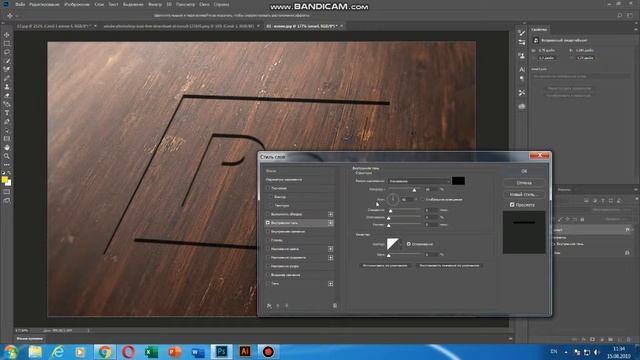Open the Libraries cloud panel icon
Screen dimensions: 640x360
522,106
